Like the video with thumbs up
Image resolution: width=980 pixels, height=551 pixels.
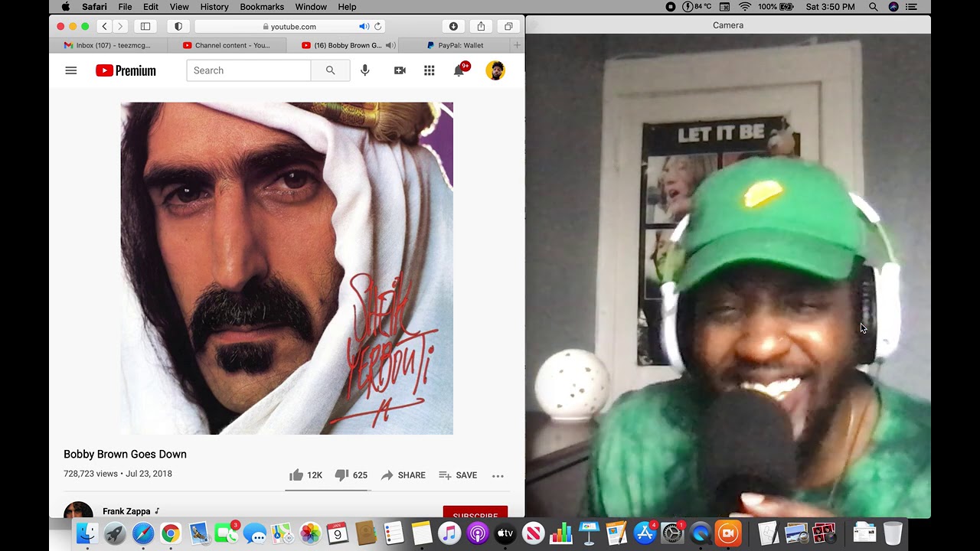click(x=305, y=475)
